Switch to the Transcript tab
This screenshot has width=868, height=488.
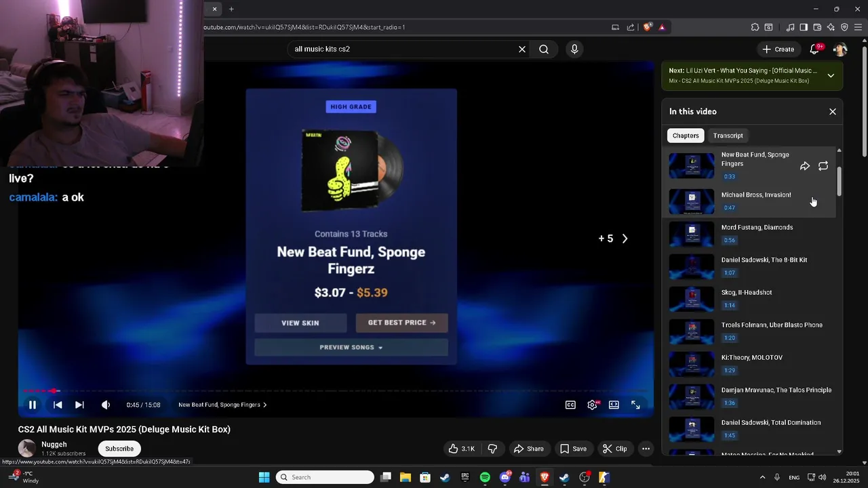[728, 136]
